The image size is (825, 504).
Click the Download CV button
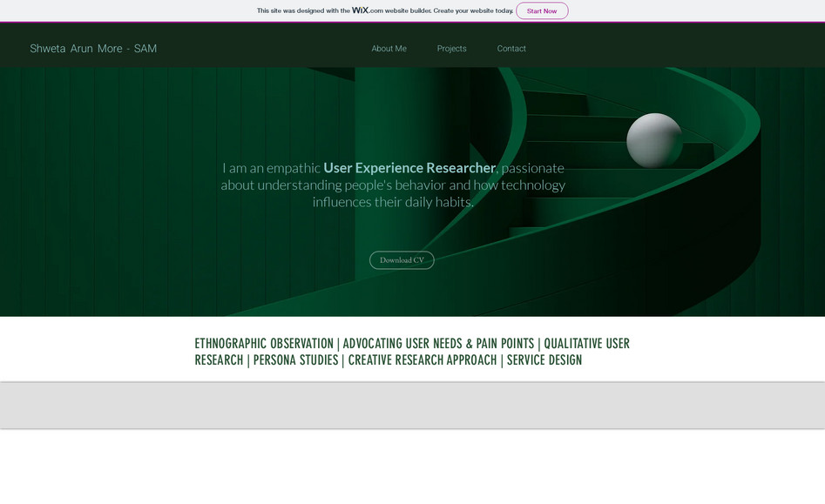point(402,260)
